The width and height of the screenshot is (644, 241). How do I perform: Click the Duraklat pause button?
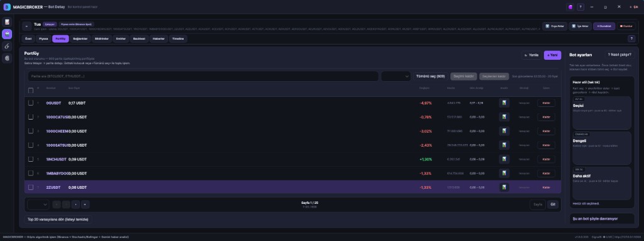604,26
